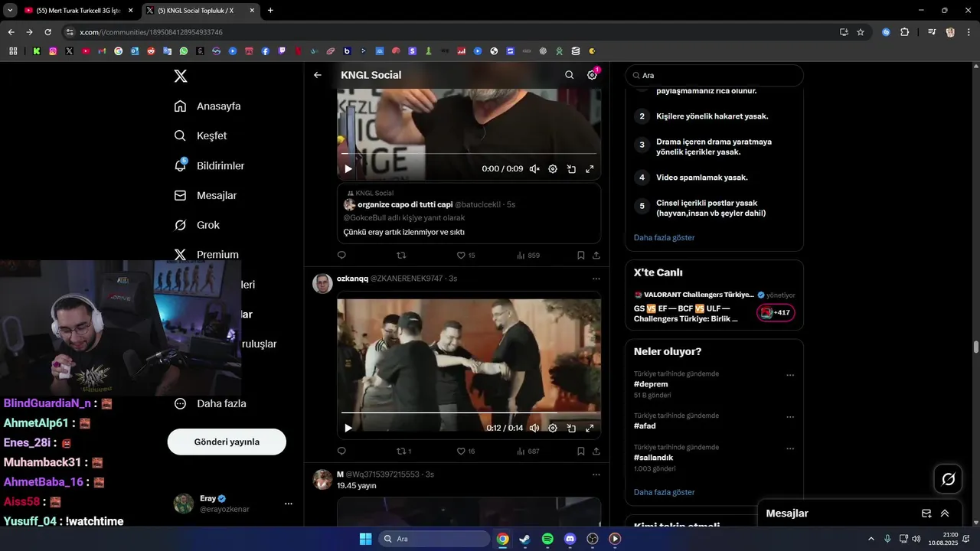Screen dimensions: 980x551
Task: Open new Chrome tab with plus button
Action: pyautogui.click(x=270, y=11)
